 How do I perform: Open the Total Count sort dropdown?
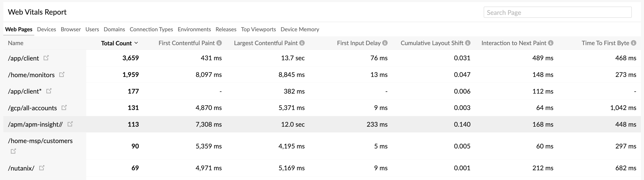tap(136, 43)
